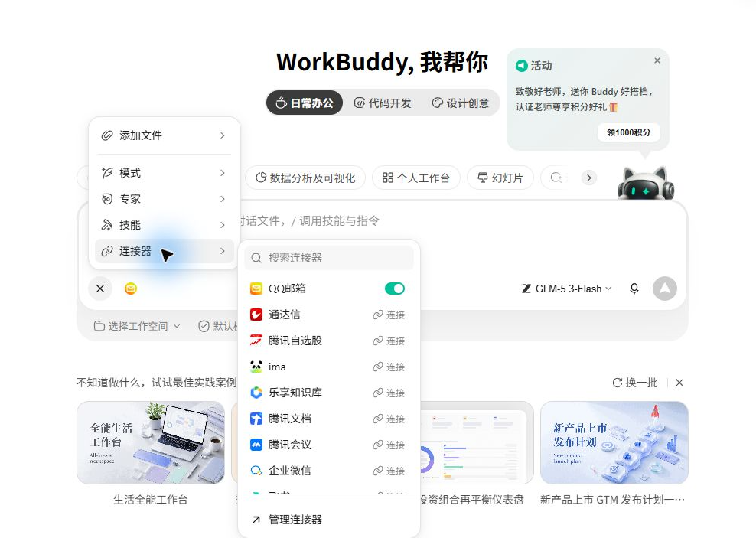Viewport: 756px width, 538px height.
Task: Dismiss the 活动 notification card
Action: pyautogui.click(x=657, y=60)
